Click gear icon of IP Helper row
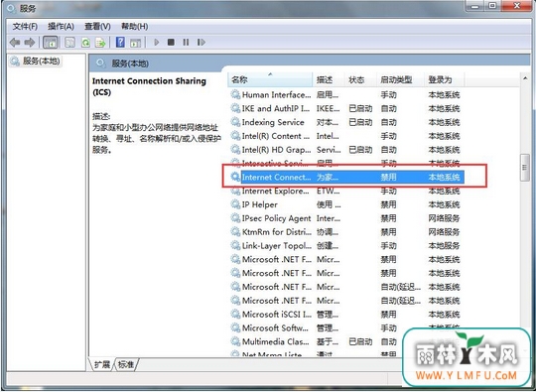 [235, 204]
